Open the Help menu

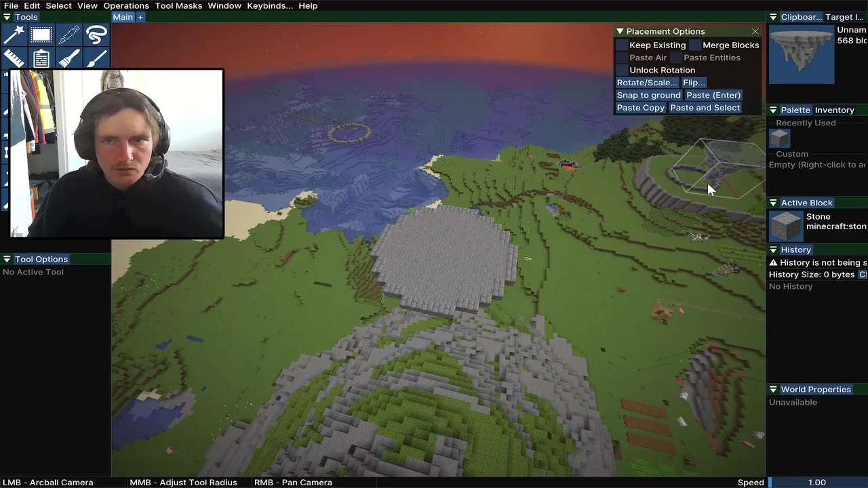(308, 5)
